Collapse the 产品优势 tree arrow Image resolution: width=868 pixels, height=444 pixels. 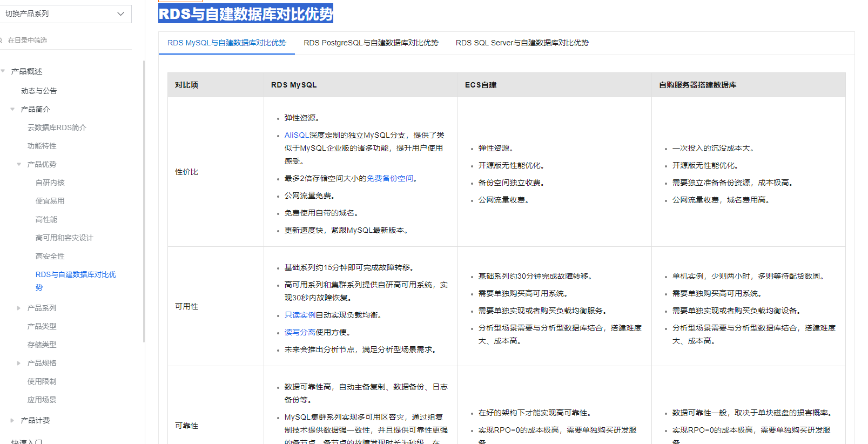[19, 164]
